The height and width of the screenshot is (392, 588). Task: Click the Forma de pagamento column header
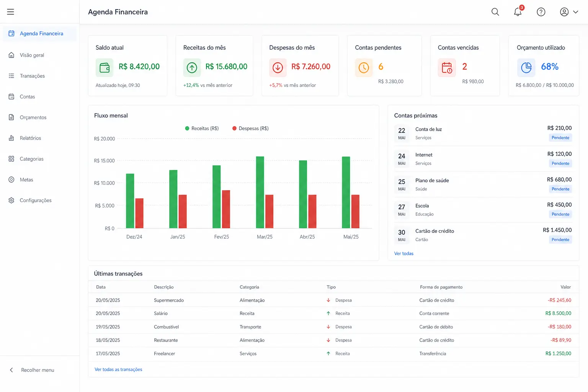pyautogui.click(x=441, y=287)
